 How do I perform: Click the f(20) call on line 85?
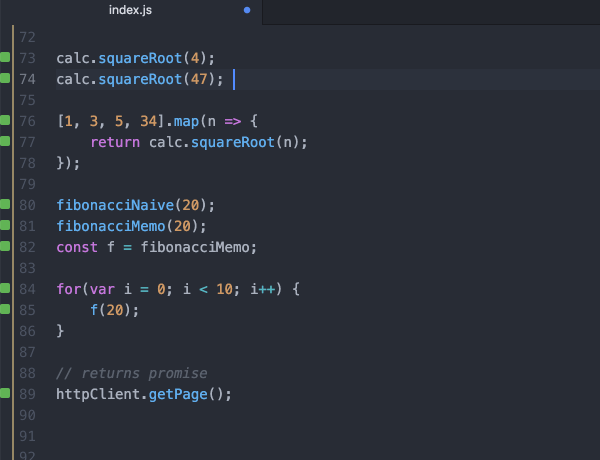pos(114,310)
